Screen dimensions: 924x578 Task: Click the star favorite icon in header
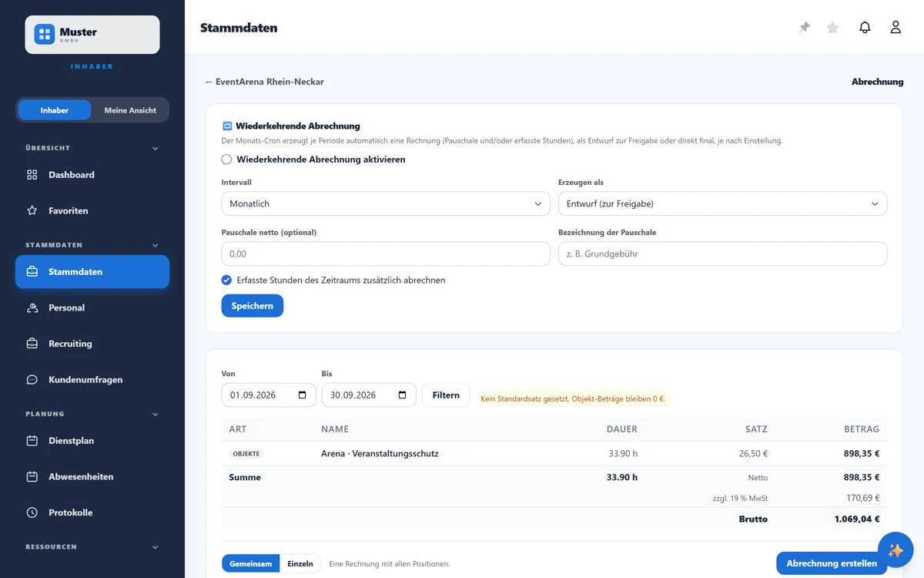pos(832,28)
